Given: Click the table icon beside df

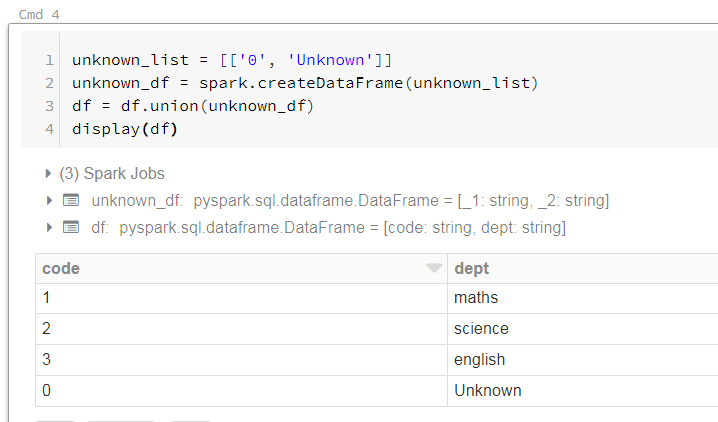Looking at the screenshot, I should pyautogui.click(x=71, y=227).
